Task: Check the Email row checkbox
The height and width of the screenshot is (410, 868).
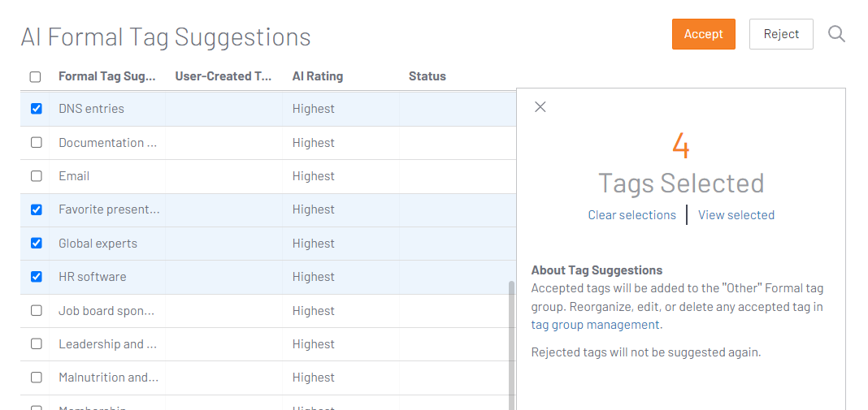Action: (x=37, y=176)
